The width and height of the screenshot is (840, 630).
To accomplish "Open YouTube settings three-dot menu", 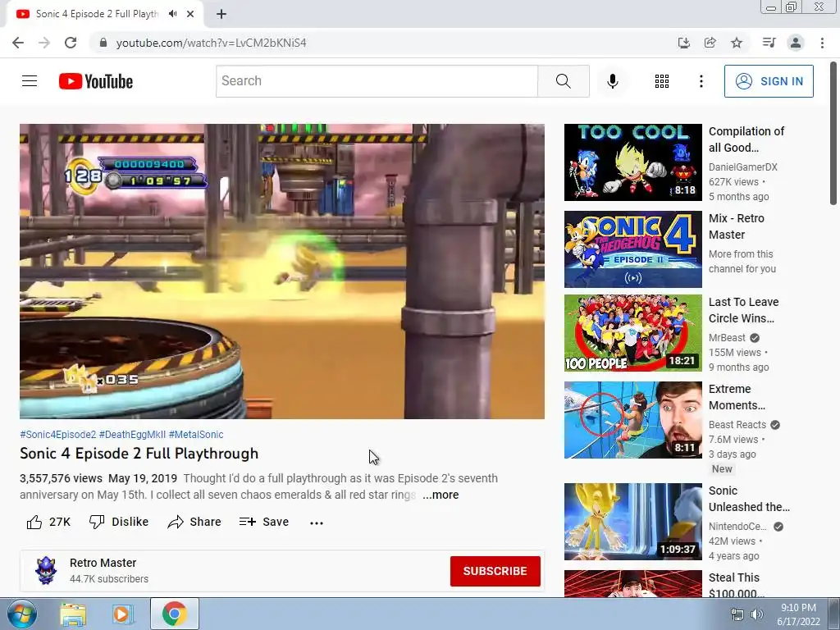I will click(701, 81).
